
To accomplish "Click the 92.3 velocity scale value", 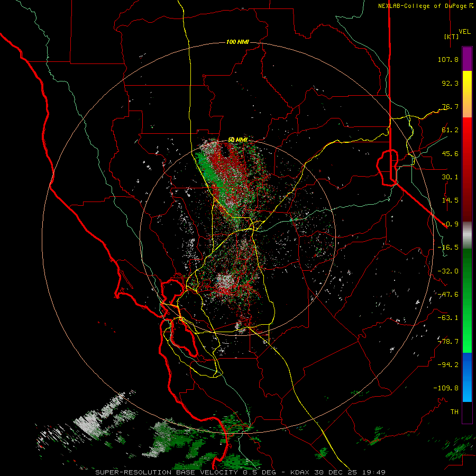I will click(450, 83).
